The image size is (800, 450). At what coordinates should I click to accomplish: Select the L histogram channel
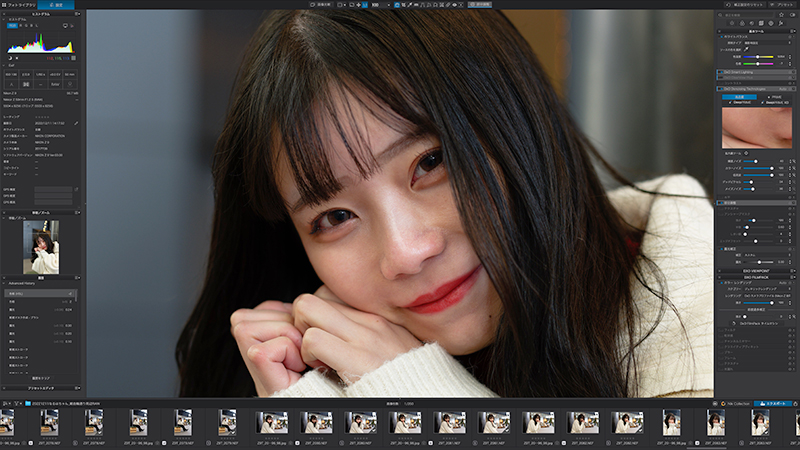(x=37, y=26)
